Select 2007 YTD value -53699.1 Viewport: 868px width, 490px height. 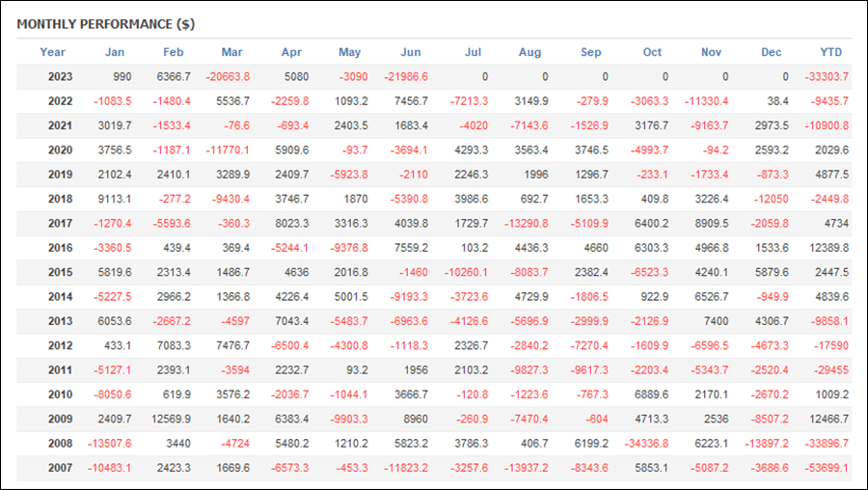pyautogui.click(x=827, y=468)
